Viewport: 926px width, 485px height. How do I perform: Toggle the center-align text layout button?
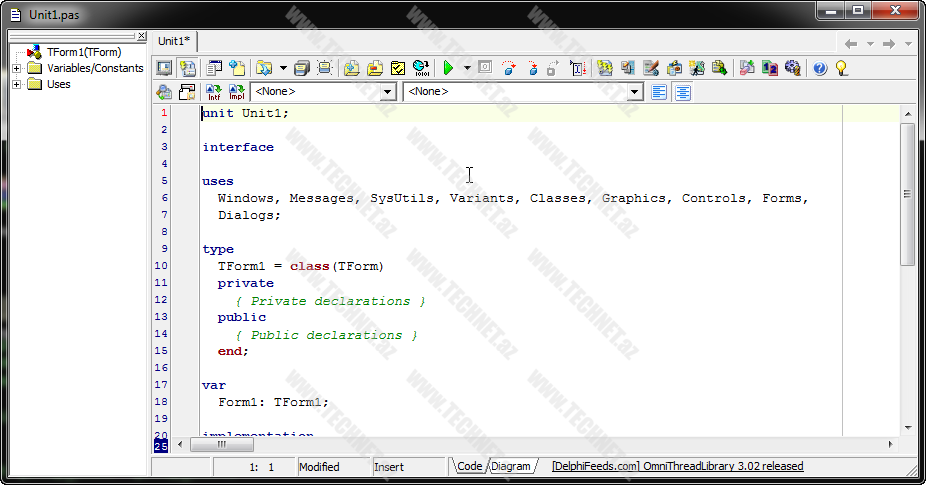pyautogui.click(x=683, y=92)
